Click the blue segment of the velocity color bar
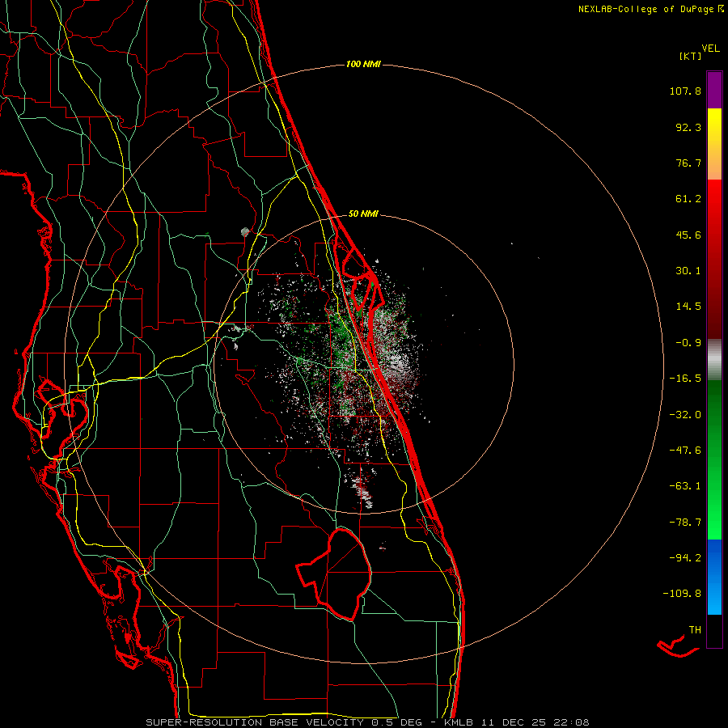 coord(714,577)
